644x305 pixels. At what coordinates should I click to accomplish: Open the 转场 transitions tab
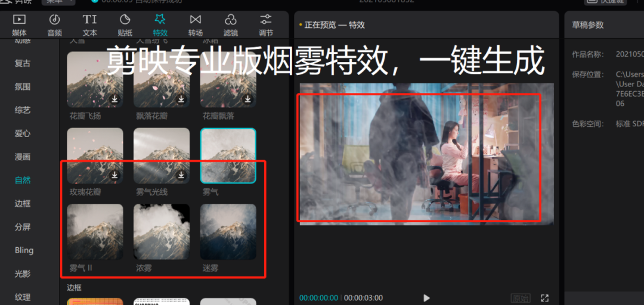pyautogui.click(x=196, y=25)
